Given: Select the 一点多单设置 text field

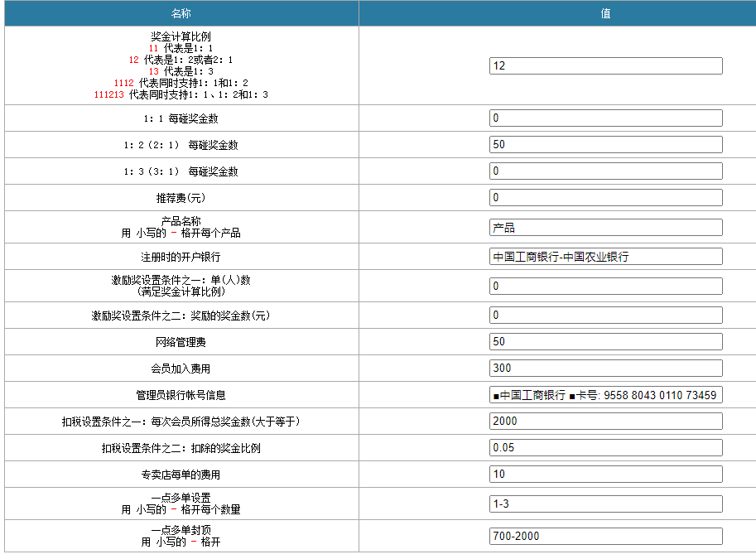Looking at the screenshot, I should [605, 504].
